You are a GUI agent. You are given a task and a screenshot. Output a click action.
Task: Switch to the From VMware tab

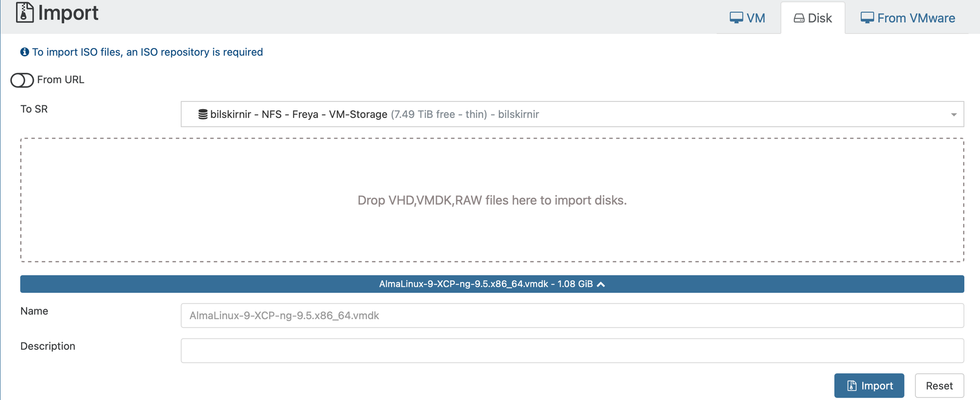907,18
